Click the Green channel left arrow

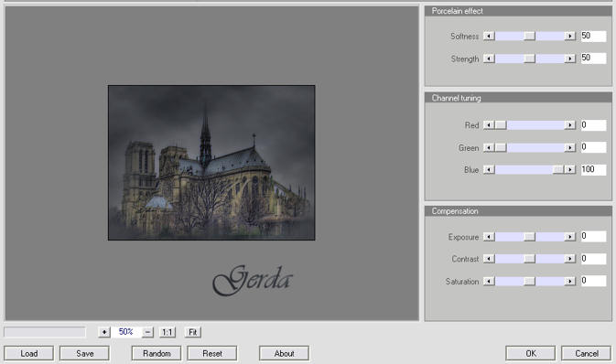pos(489,147)
